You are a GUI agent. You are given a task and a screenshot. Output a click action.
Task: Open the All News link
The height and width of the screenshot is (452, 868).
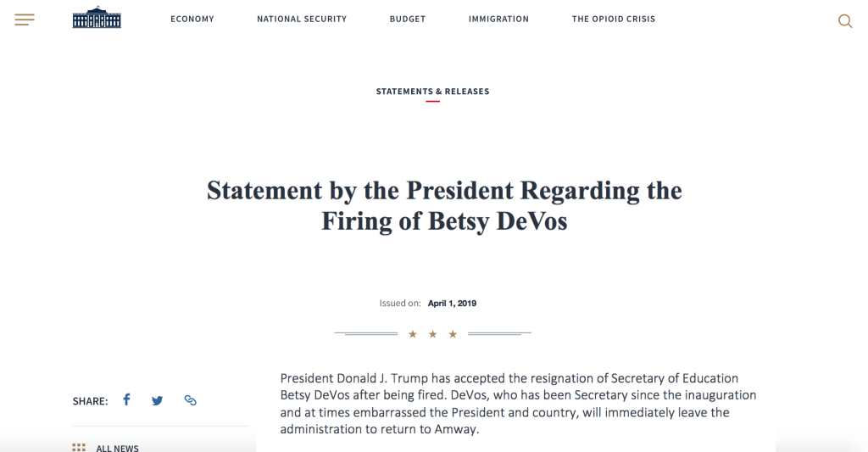[x=117, y=448]
